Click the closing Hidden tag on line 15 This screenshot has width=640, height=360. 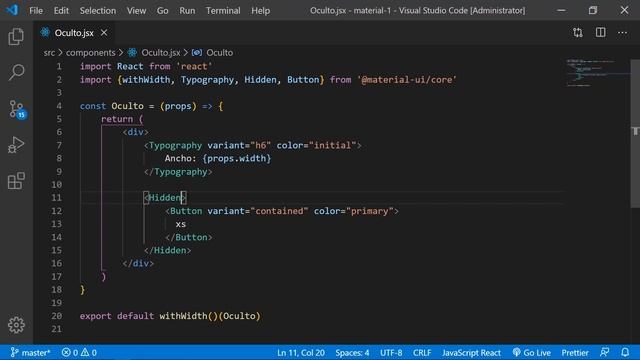[x=167, y=250]
